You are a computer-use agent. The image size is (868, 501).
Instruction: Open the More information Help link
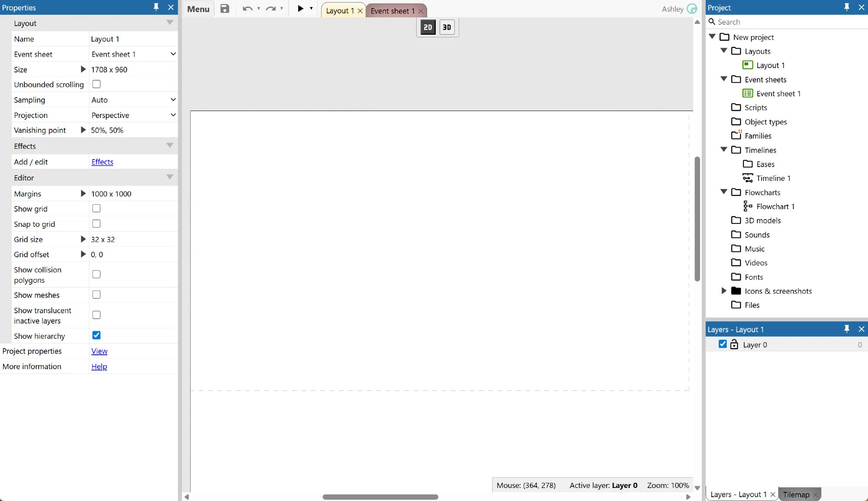[x=99, y=367]
